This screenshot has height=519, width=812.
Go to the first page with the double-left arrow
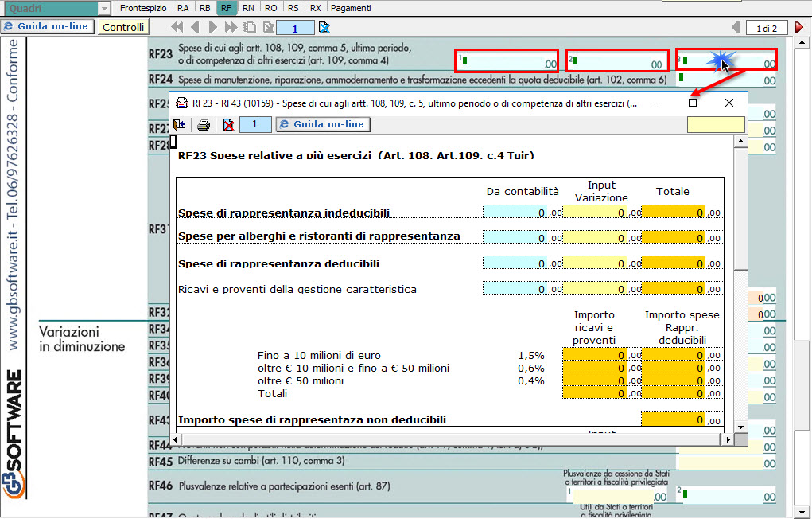[177, 28]
